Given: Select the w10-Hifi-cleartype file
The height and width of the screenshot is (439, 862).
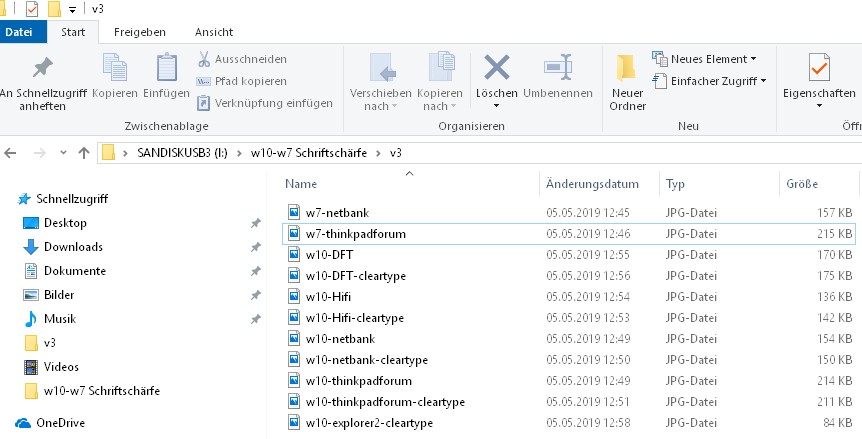Looking at the screenshot, I should [354, 318].
